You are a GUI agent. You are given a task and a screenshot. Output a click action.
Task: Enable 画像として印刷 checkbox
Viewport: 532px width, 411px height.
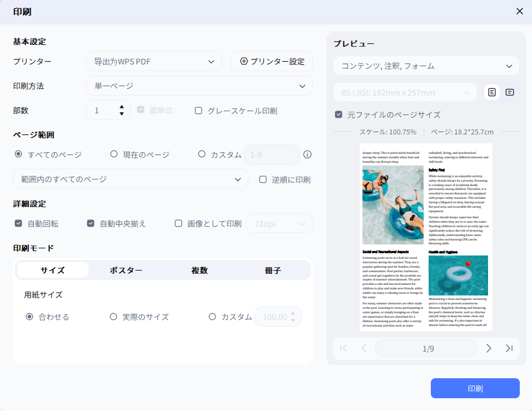tap(178, 223)
